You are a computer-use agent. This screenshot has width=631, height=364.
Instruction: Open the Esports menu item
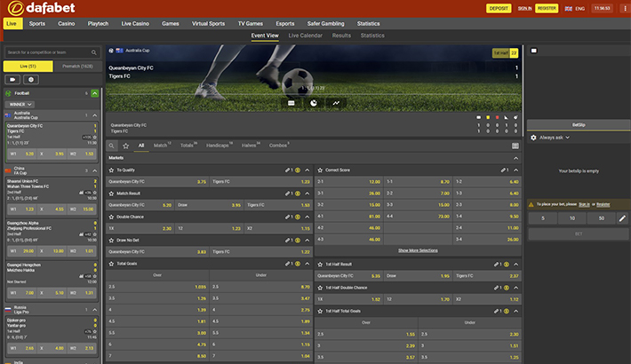coord(285,24)
